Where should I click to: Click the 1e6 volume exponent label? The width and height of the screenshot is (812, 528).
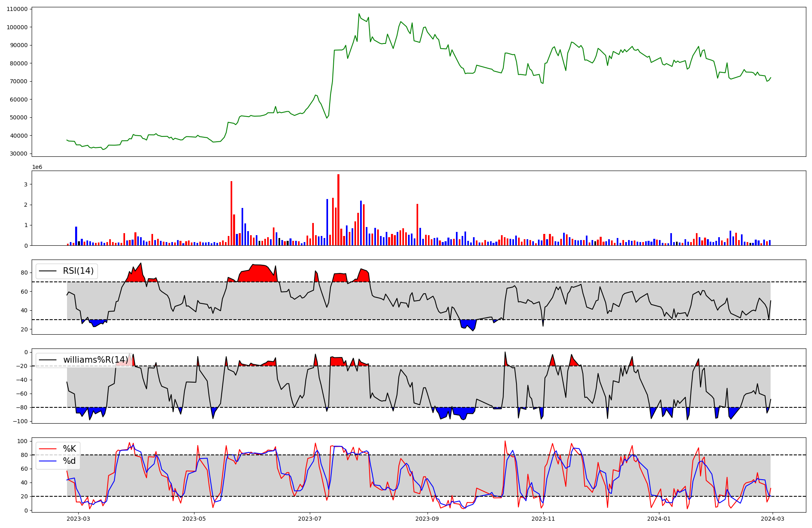coord(37,167)
